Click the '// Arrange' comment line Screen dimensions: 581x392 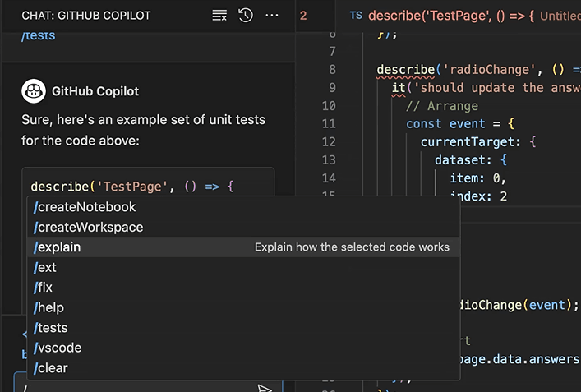442,106
